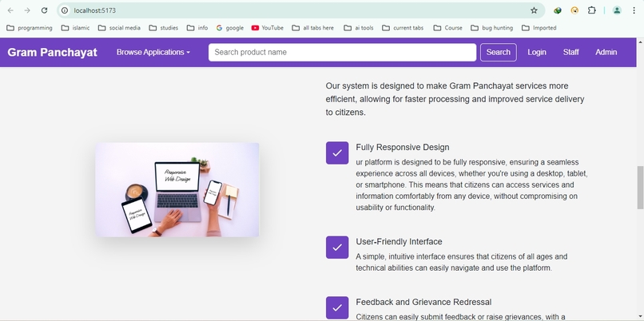The height and width of the screenshot is (321, 644).
Task: Click the paragraph starting 'Our system is designed'
Action: [455, 99]
